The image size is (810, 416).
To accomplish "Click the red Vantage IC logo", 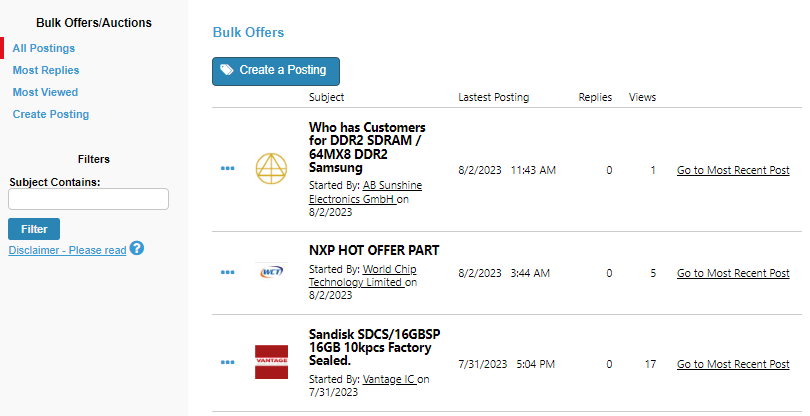I will coord(271,362).
